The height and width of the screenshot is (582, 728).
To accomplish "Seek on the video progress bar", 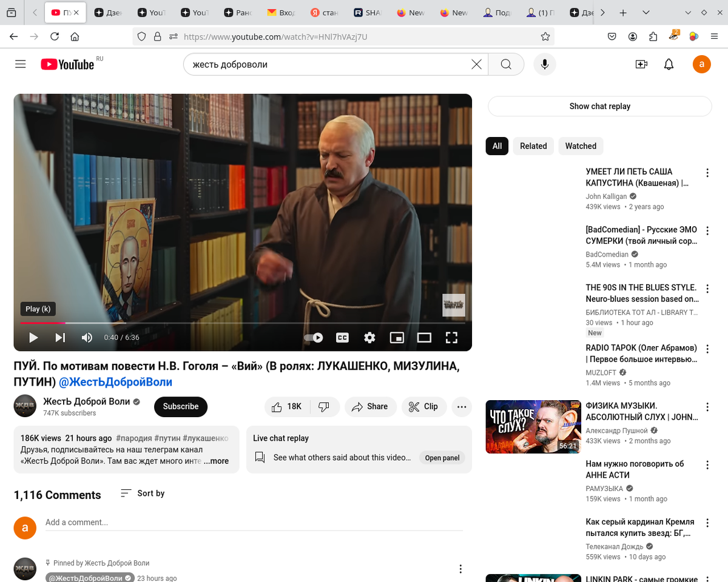I will [x=243, y=323].
